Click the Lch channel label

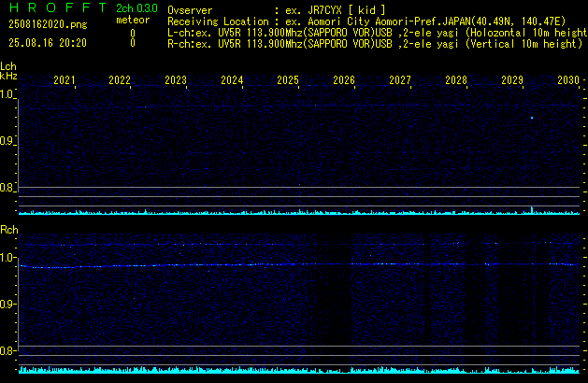point(8,66)
